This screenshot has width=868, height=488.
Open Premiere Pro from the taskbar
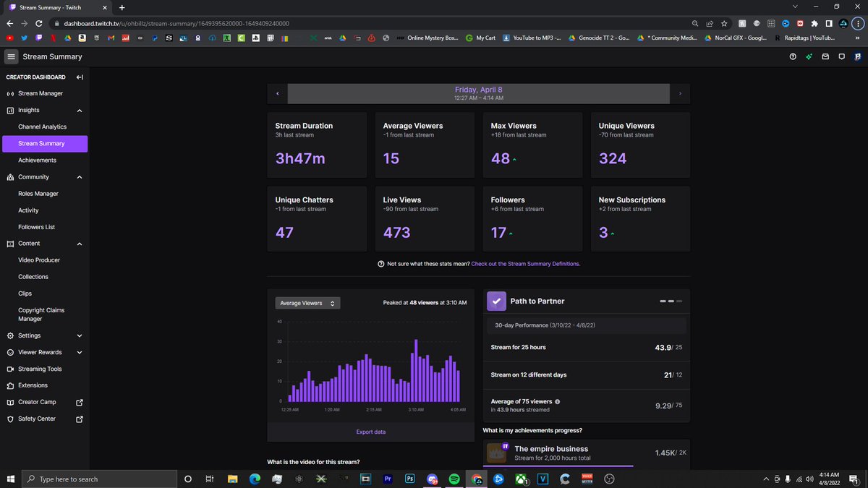[x=388, y=479]
